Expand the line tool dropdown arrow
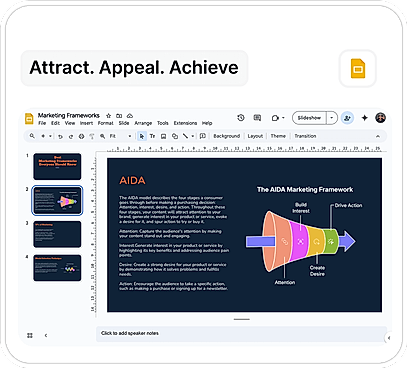The image size is (407, 368). (193, 136)
